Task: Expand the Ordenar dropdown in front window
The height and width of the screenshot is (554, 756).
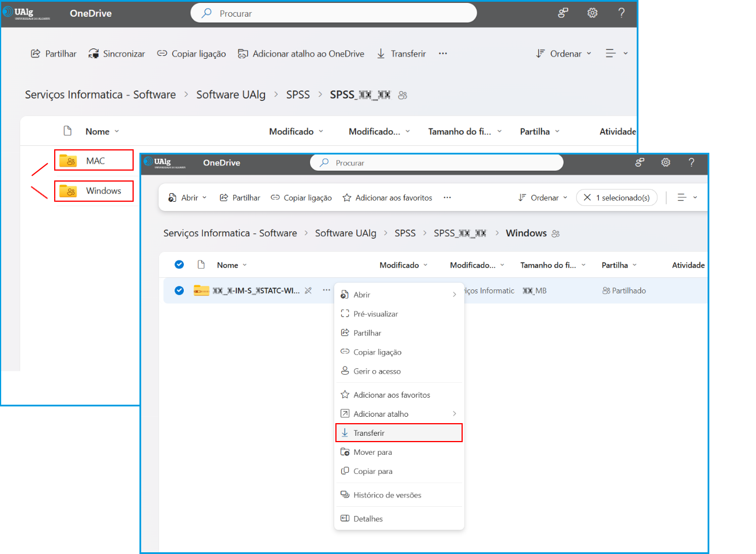Action: pyautogui.click(x=544, y=198)
